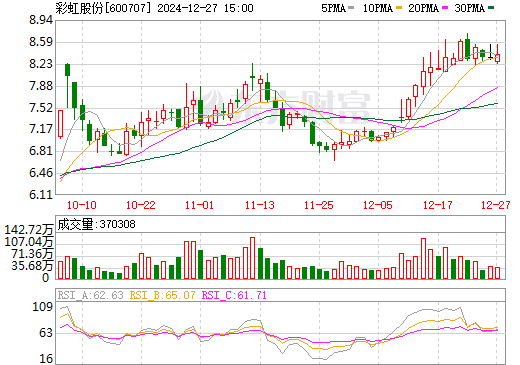
Task: Click the 11-01 date axis label
Action: pyautogui.click(x=199, y=205)
